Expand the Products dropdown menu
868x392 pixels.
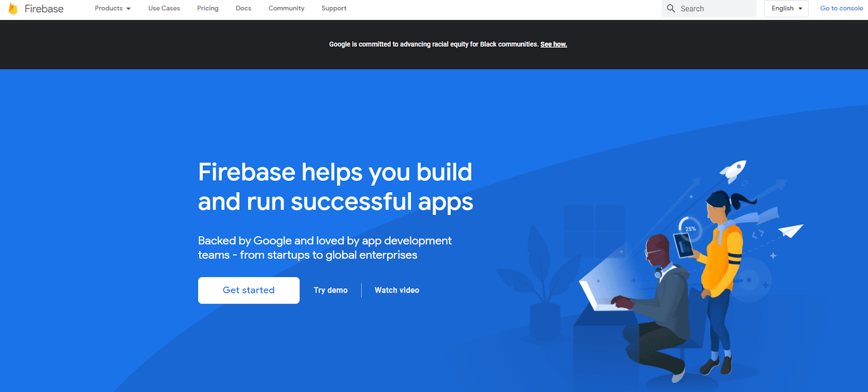coord(113,8)
